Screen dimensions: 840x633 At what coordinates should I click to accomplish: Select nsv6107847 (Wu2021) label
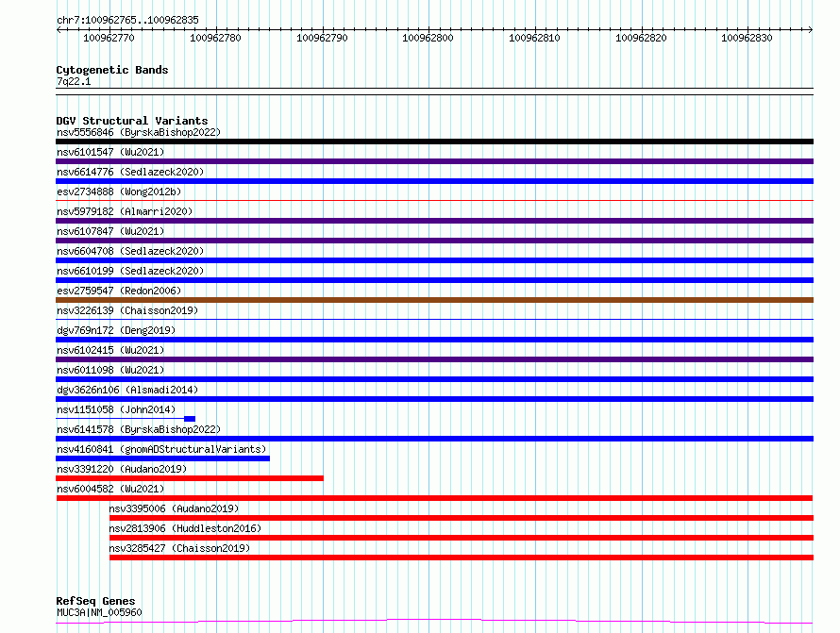(x=110, y=231)
